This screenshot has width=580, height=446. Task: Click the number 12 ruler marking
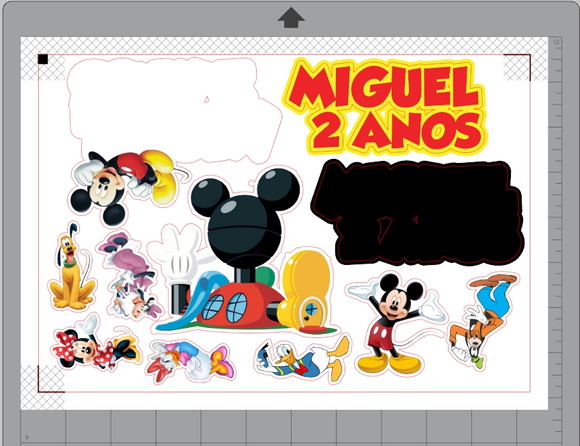click(557, 43)
